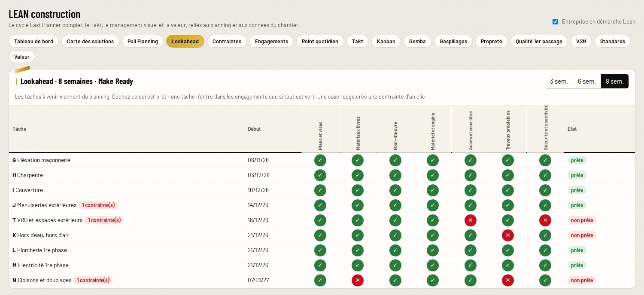Open constraint badge on VRD et espaces extérieurs
The width and height of the screenshot is (644, 295).
[x=104, y=220]
